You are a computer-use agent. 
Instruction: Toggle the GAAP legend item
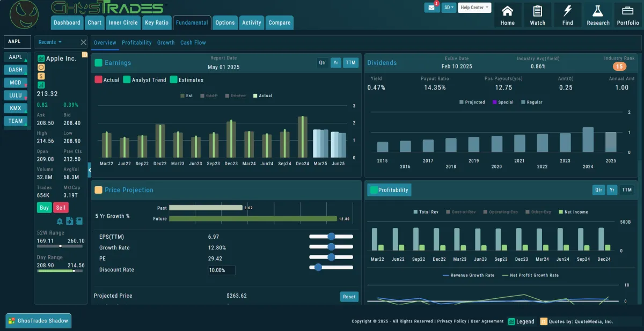(210, 95)
